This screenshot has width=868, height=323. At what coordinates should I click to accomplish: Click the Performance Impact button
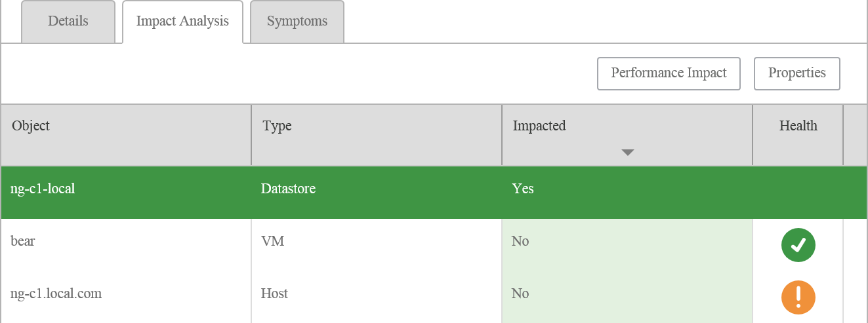(669, 73)
